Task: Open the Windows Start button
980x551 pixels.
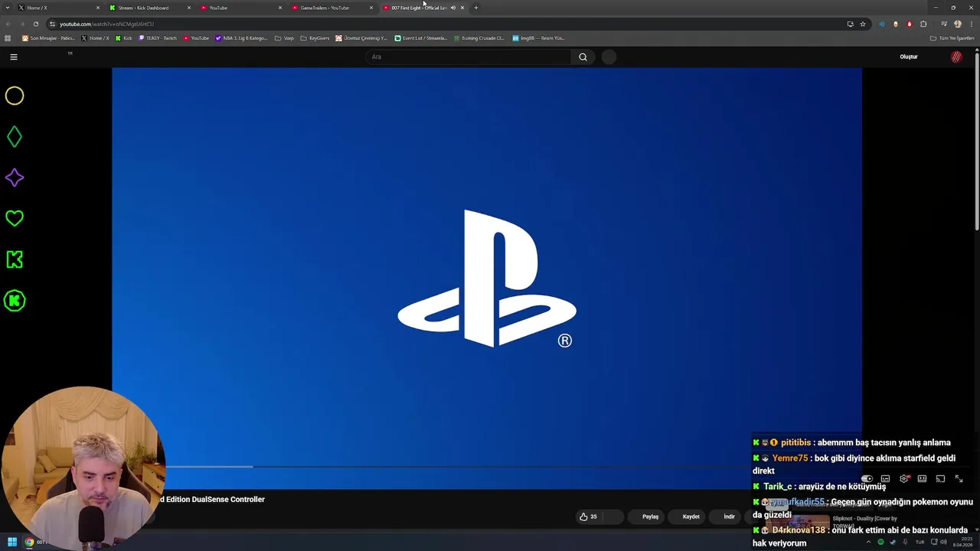Action: (11, 542)
